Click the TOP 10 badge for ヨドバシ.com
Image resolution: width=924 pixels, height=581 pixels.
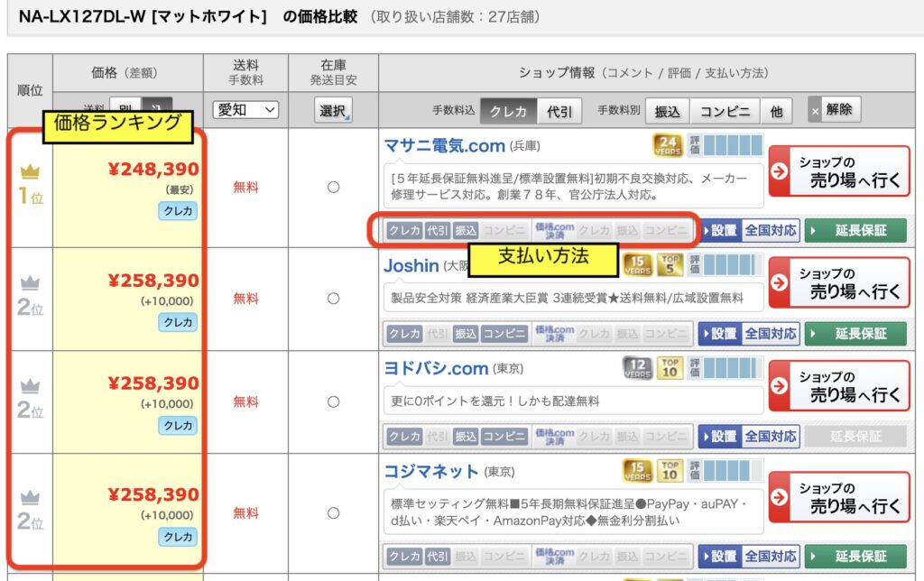pos(670,368)
